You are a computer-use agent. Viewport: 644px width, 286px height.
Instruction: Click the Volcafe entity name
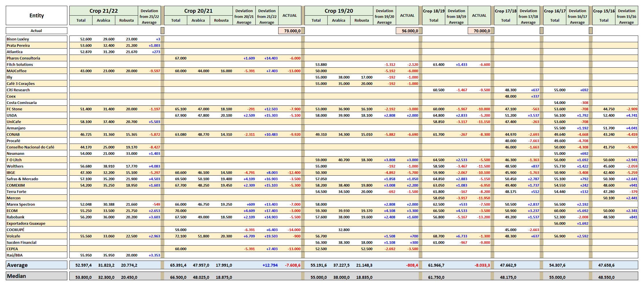coord(14,236)
